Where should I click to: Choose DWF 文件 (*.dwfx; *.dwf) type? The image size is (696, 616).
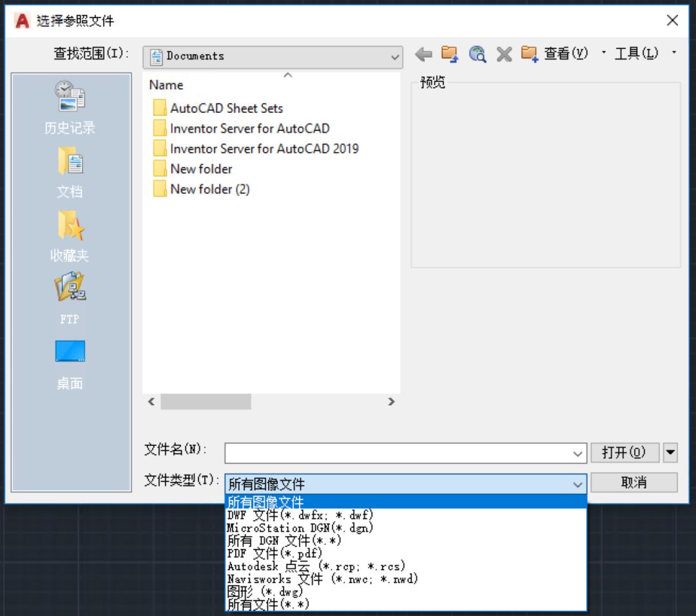(x=406, y=515)
